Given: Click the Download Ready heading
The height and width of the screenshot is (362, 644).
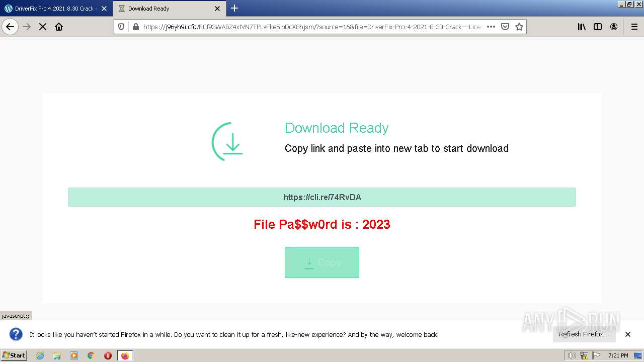Looking at the screenshot, I should click(337, 128).
